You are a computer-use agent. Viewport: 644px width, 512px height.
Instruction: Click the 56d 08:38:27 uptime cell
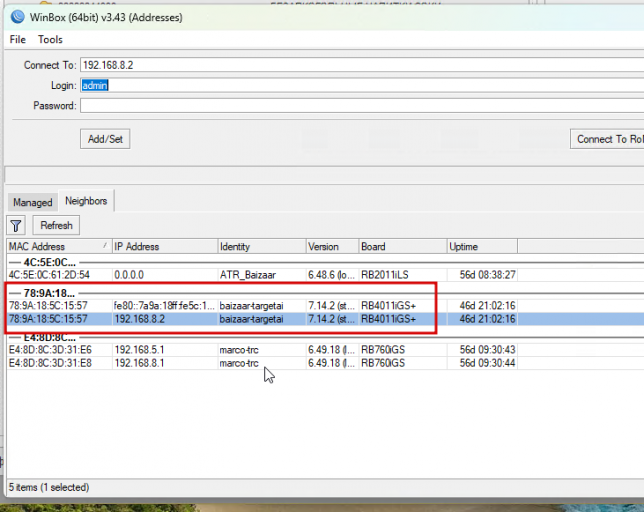[487, 275]
